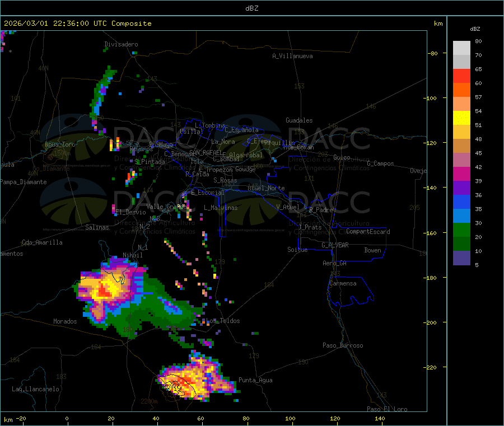Viewport: 504px width, 426px height.
Task: Click the Pampa_Diamante label
Action: [x=24, y=182]
